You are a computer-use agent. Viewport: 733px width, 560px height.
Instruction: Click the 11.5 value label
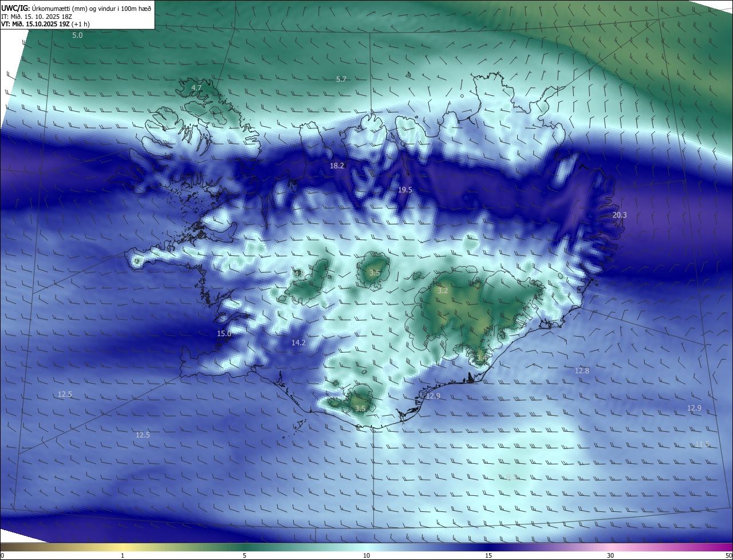pos(702,444)
